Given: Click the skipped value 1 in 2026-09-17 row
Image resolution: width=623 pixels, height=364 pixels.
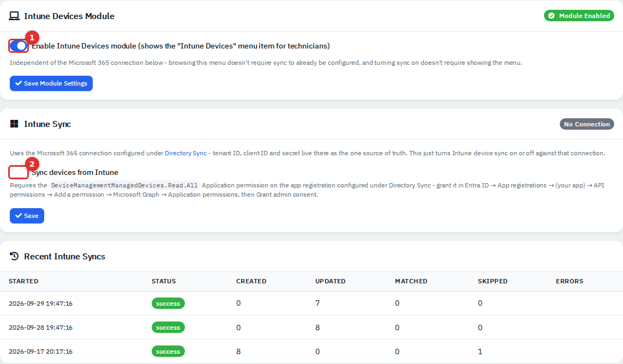Looking at the screenshot, I should click(480, 351).
